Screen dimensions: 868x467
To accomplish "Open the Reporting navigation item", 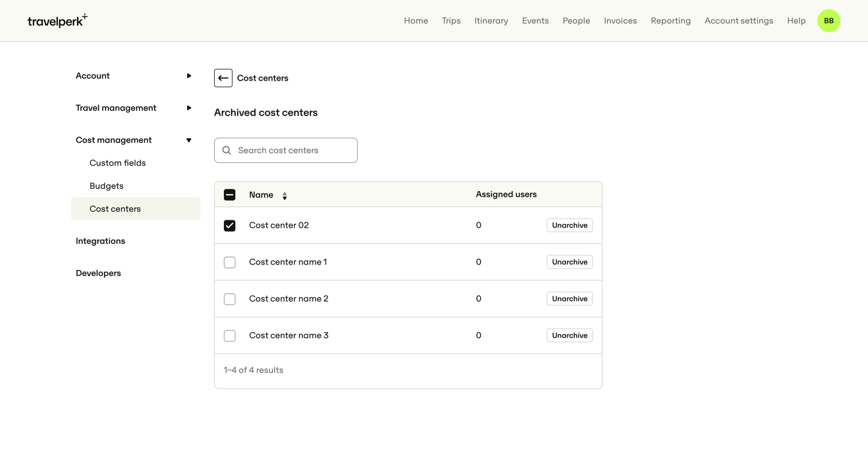I will [x=671, y=21].
